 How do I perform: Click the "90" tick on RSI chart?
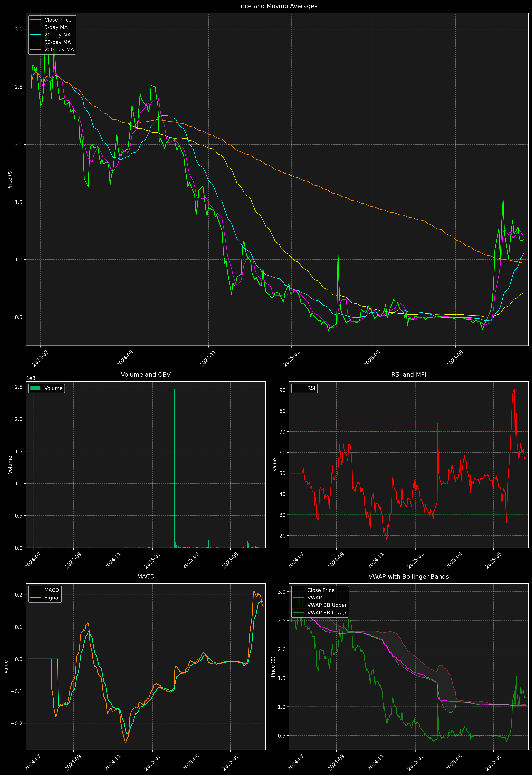(x=283, y=390)
